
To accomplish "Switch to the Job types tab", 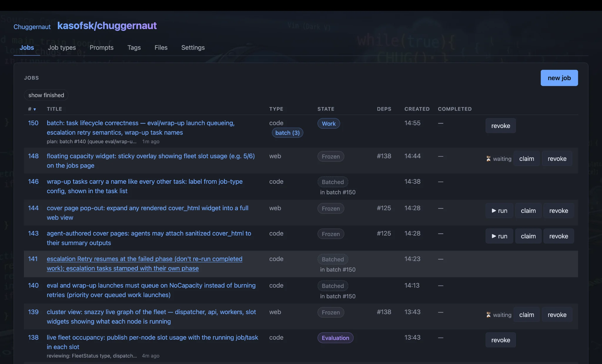I will point(62,48).
